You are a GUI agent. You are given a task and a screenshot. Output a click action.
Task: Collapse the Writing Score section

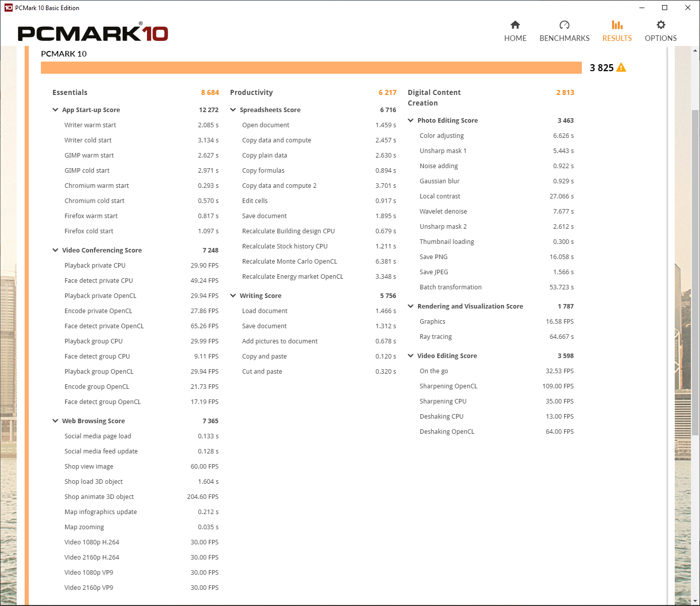click(x=233, y=295)
